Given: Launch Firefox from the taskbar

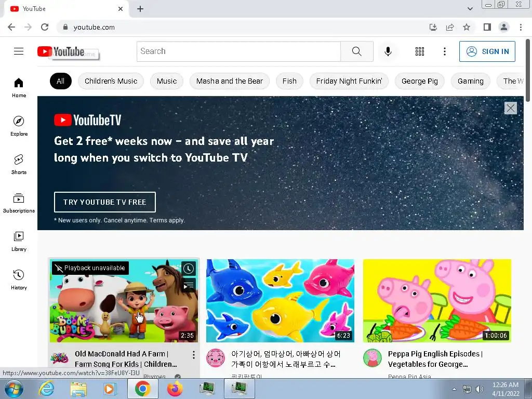Looking at the screenshot, I should tap(175, 389).
